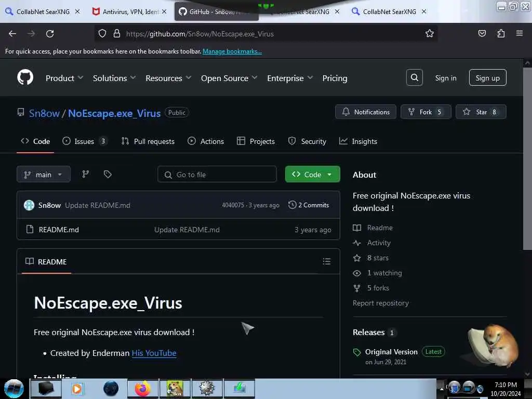Open the Original Version release
The height and width of the screenshot is (399, 532).
[391, 352]
